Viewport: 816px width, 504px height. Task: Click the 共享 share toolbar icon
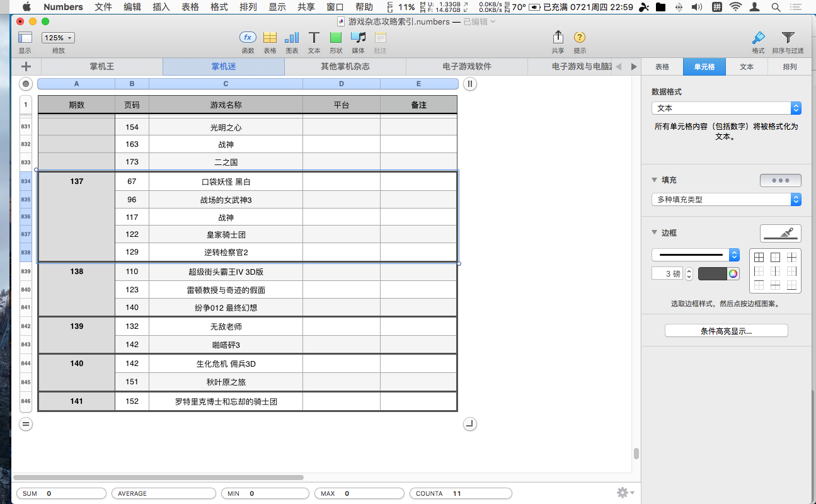point(558,37)
